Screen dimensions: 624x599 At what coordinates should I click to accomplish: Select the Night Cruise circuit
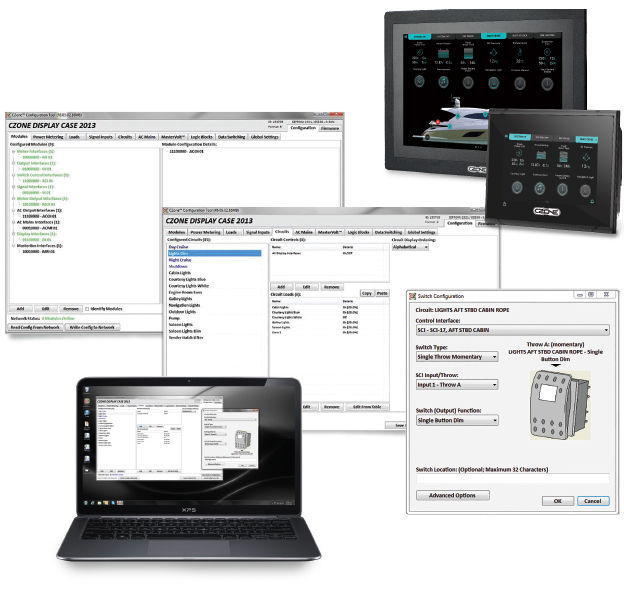(x=180, y=260)
